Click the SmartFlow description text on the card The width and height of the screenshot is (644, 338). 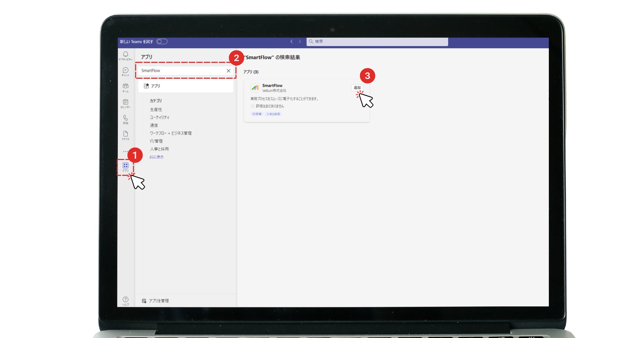tap(284, 99)
